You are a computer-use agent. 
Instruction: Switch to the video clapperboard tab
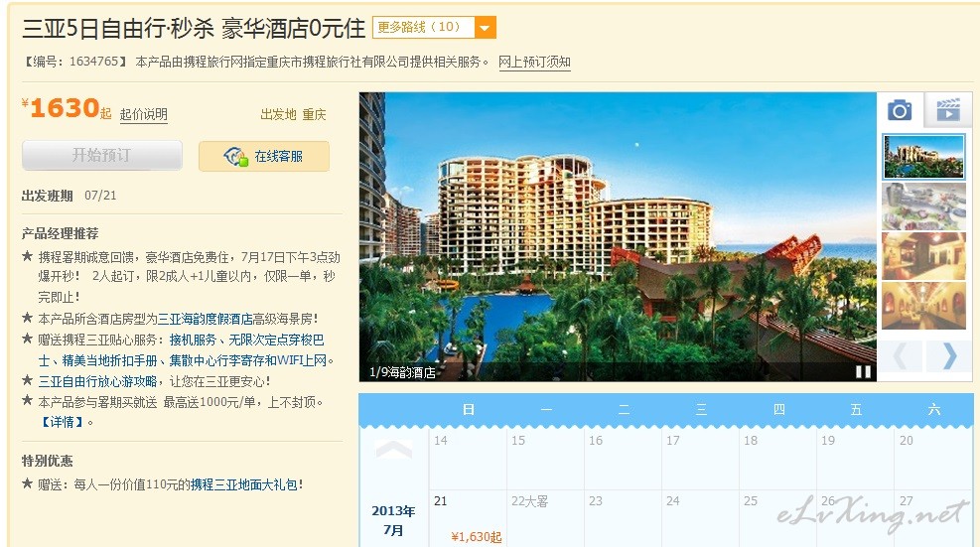pyautogui.click(x=948, y=110)
